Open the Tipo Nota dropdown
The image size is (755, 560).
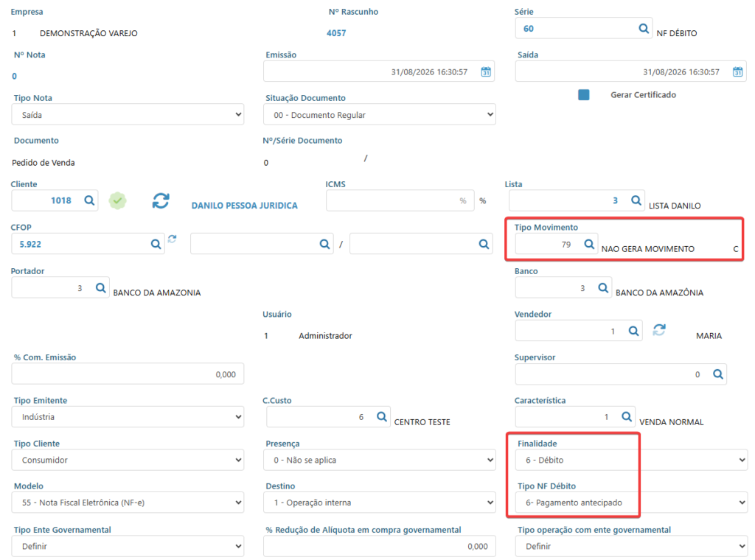[x=128, y=114]
